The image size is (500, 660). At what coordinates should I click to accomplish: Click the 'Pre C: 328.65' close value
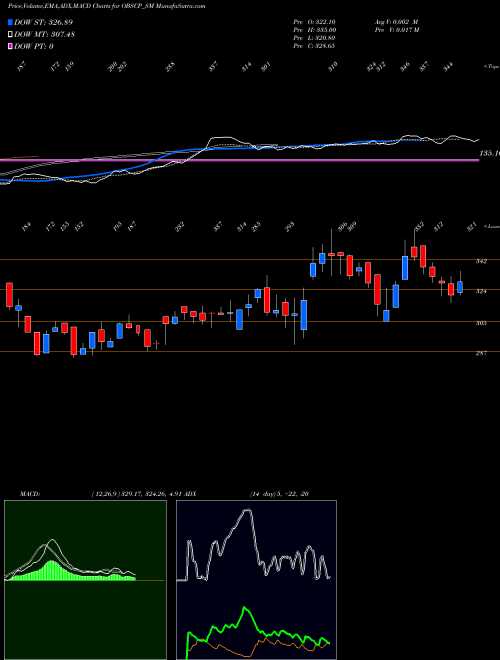314,46
